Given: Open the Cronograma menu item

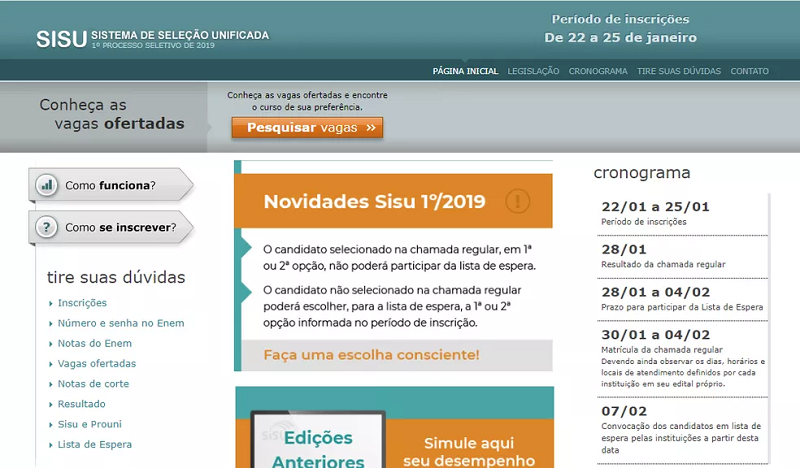Looking at the screenshot, I should point(598,71).
